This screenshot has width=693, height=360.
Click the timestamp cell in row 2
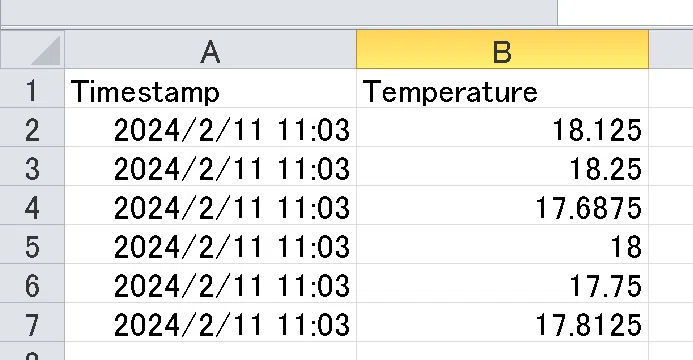[x=210, y=127]
